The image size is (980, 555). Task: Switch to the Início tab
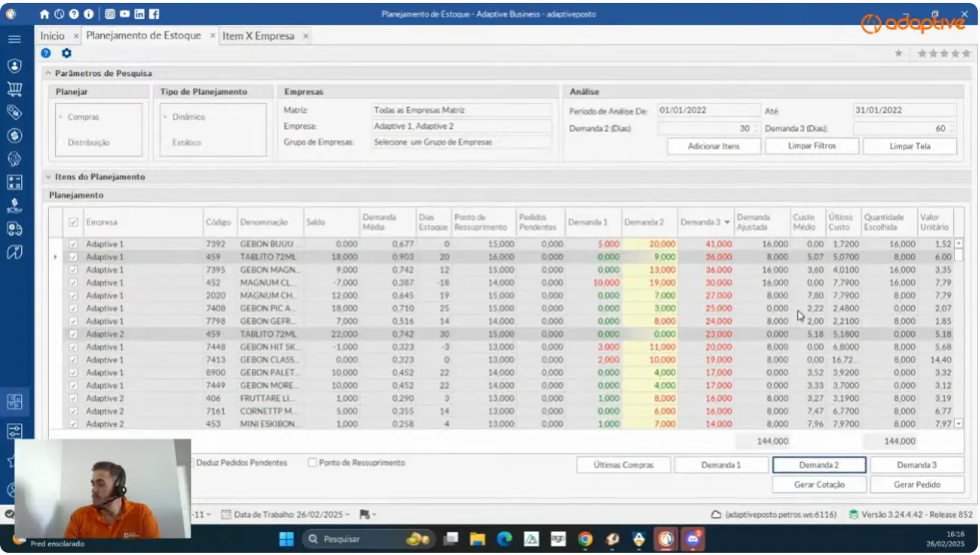click(x=53, y=35)
